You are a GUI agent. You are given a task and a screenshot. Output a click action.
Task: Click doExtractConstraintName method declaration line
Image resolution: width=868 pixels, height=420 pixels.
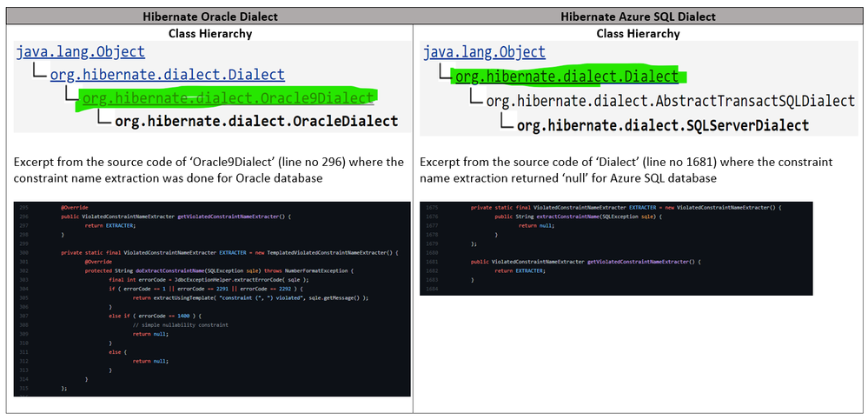click(x=219, y=271)
